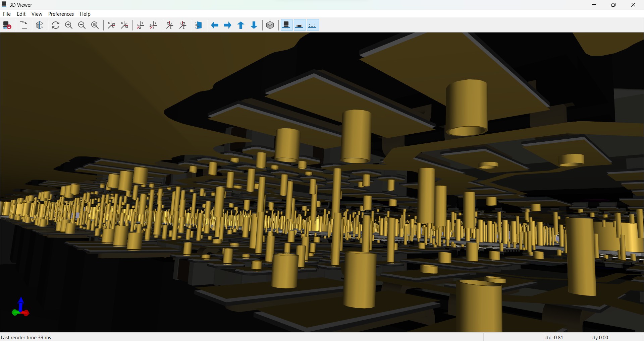Toggle virtual 3D models display
This screenshot has height=341, width=644.
pos(313,25)
